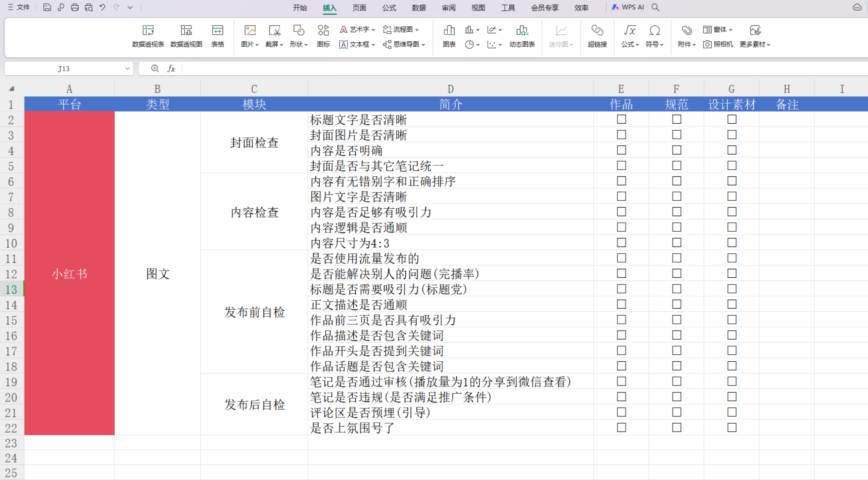Click the Print icon in quick access toolbar

75,7
